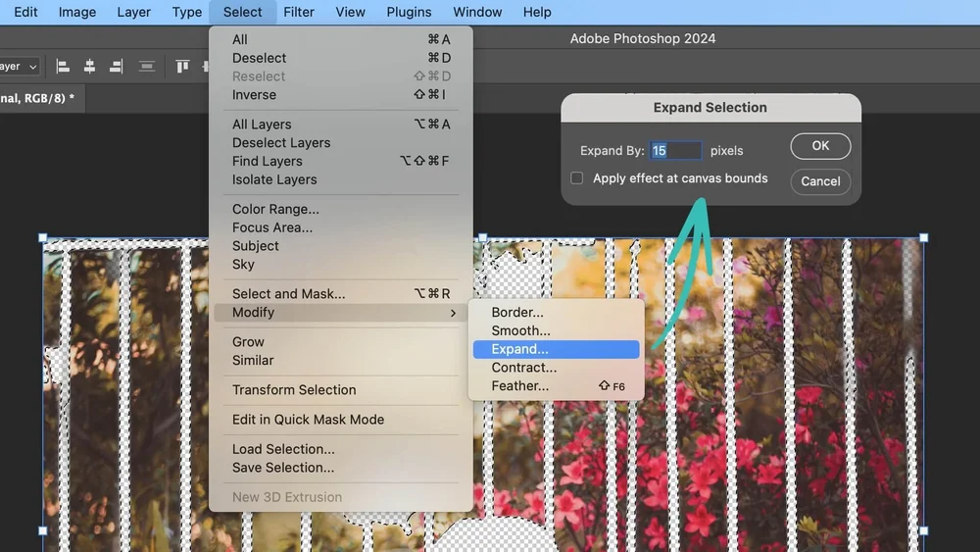980x552 pixels.
Task: Choose Deselect from Select menu
Action: (x=341, y=58)
